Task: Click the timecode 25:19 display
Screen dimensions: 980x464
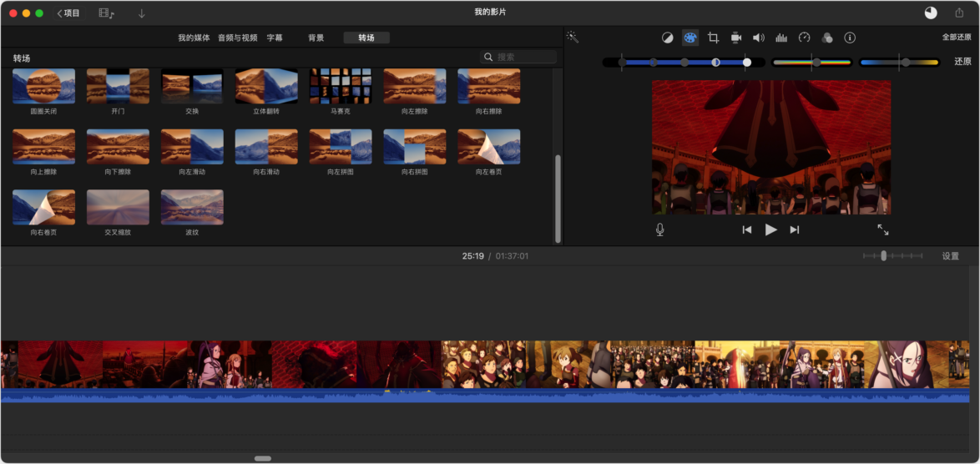Action: [x=473, y=256]
